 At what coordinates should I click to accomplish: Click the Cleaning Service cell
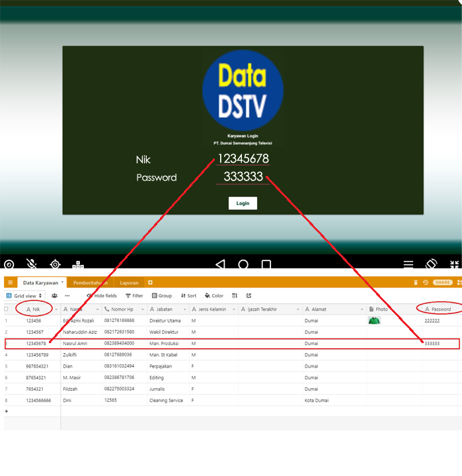pyautogui.click(x=168, y=400)
